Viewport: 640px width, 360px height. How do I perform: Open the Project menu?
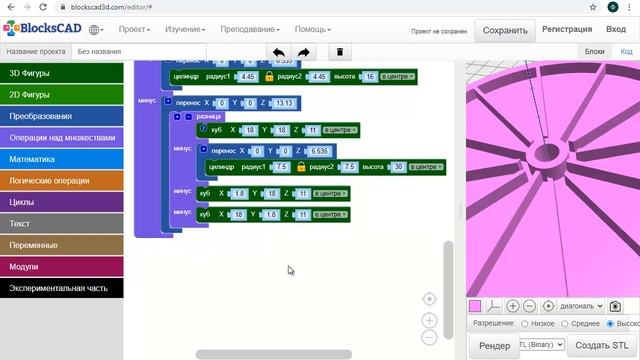(x=134, y=29)
